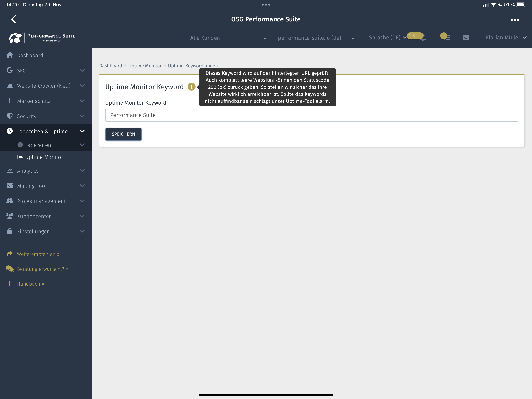
Task: Open the Weiterempfehlen » link
Action: [38, 254]
